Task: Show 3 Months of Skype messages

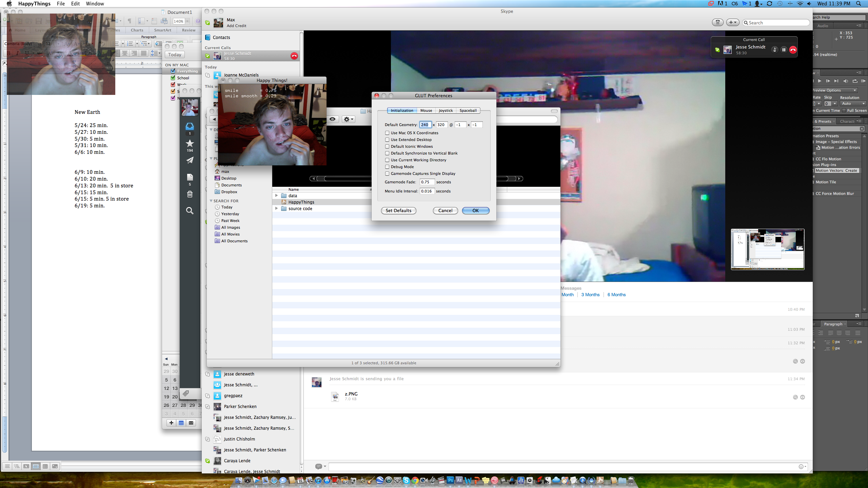Action: [590, 294]
